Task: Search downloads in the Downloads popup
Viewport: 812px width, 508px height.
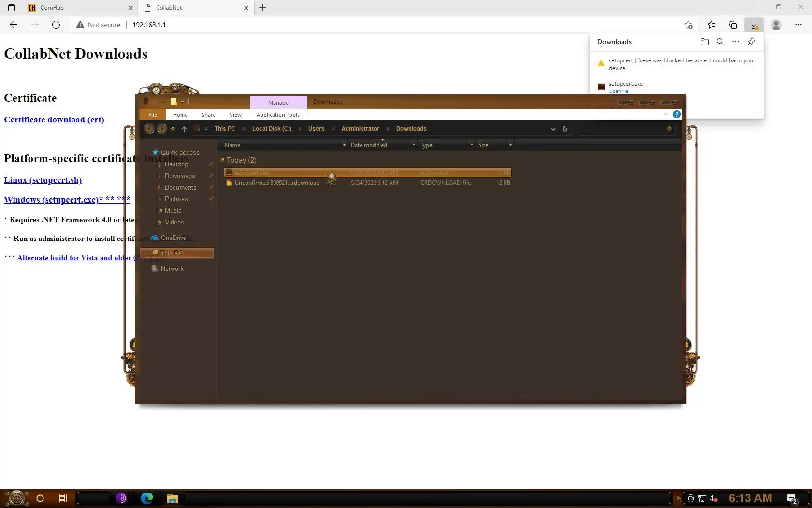Action: 720,42
